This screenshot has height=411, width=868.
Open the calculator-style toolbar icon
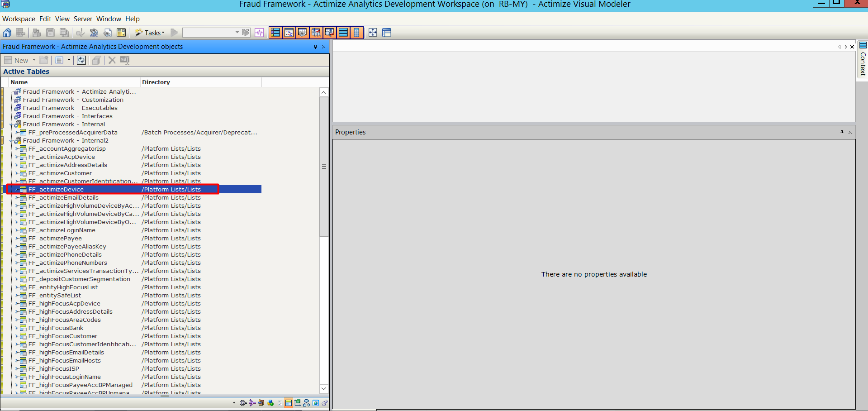[121, 33]
